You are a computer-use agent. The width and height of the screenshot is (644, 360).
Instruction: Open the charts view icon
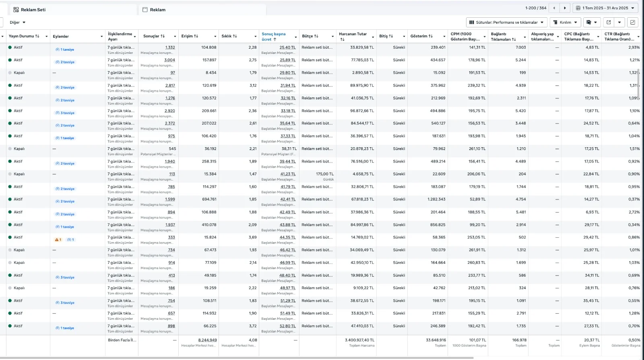pos(633,23)
